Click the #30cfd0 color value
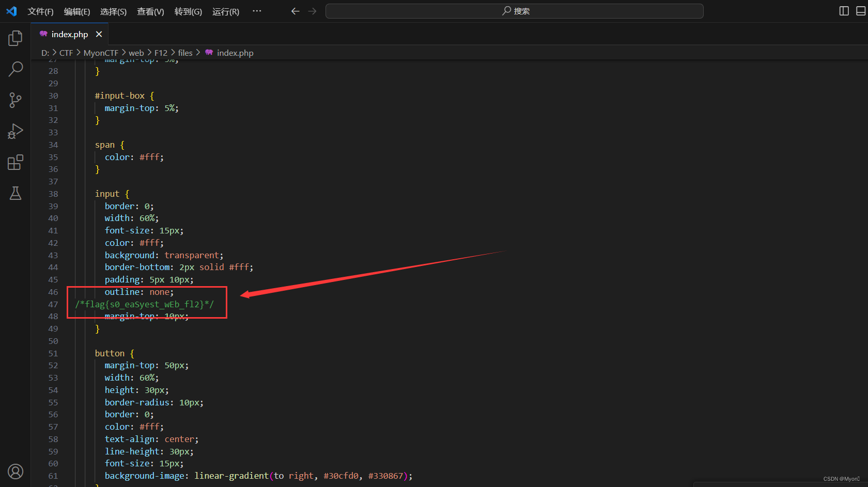868x487 pixels. tap(341, 476)
